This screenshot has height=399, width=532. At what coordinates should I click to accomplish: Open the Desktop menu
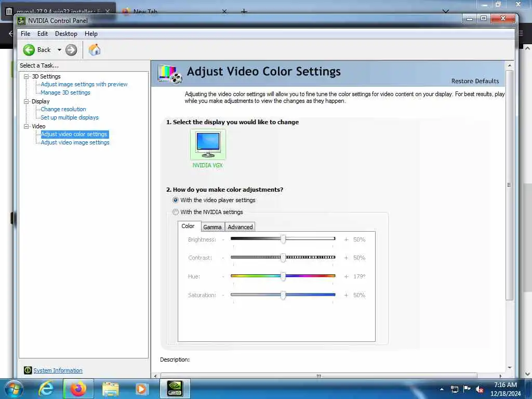click(x=66, y=34)
